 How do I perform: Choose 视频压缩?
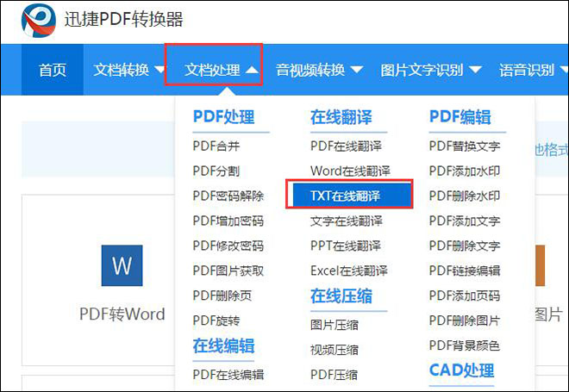click(x=335, y=350)
